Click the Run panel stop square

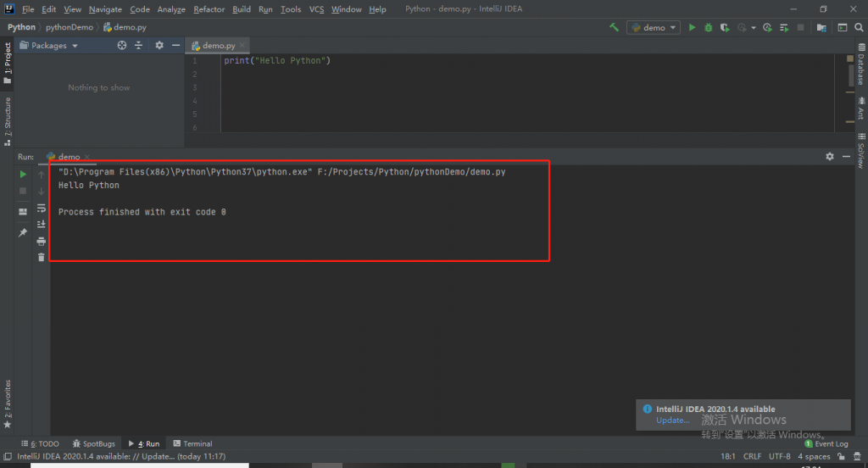pos(23,191)
